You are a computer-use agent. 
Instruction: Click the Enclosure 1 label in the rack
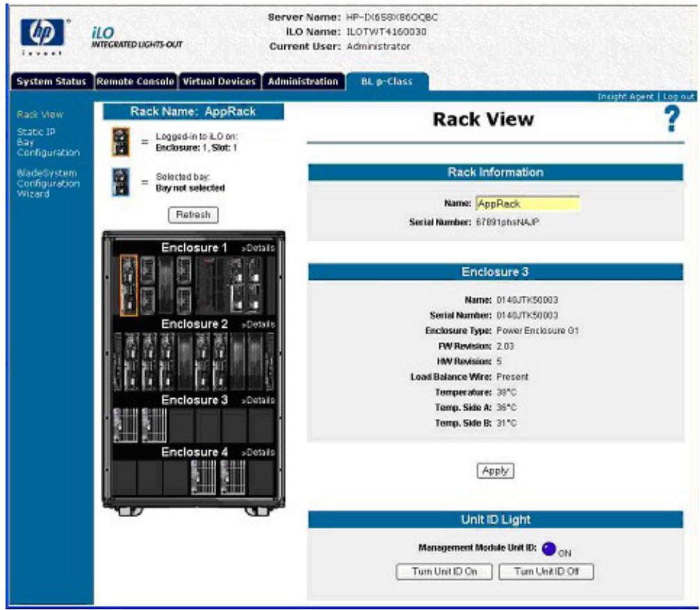coord(195,247)
